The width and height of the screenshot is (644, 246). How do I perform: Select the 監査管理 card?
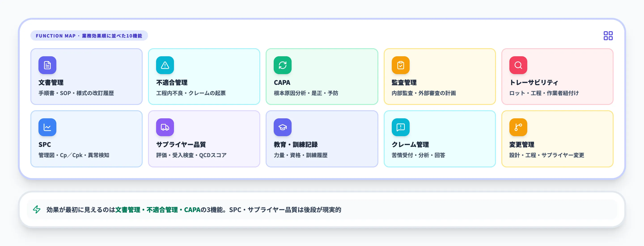(x=439, y=77)
